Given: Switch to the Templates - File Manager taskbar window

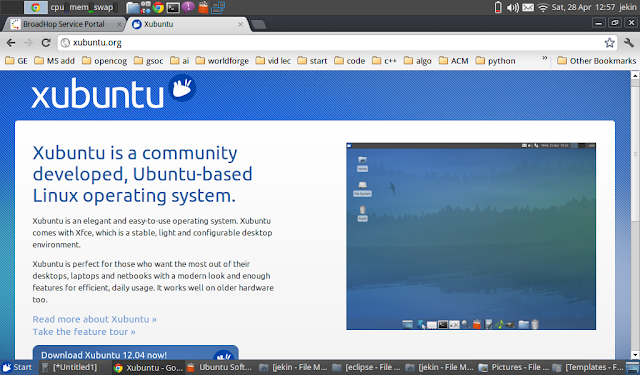Looking at the screenshot, I should 588,367.
